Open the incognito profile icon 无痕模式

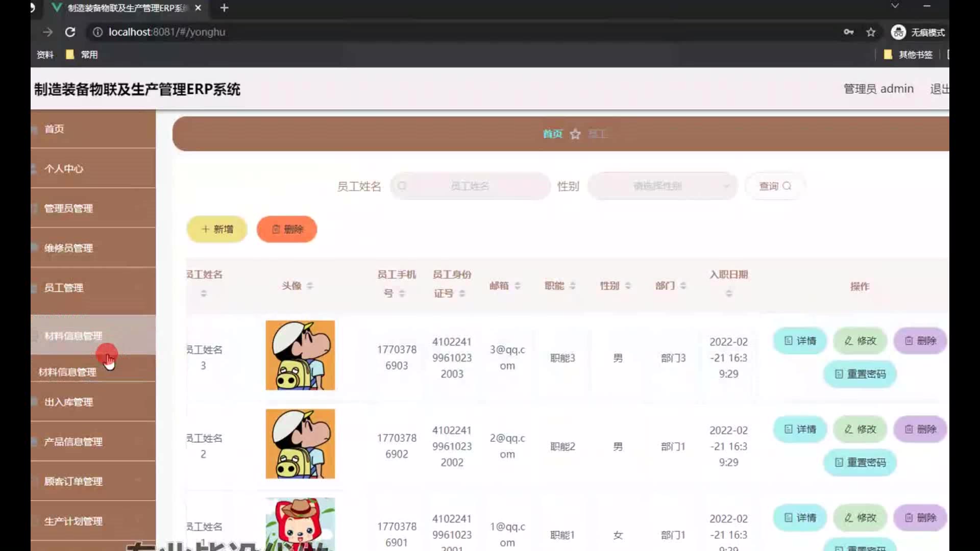(898, 32)
